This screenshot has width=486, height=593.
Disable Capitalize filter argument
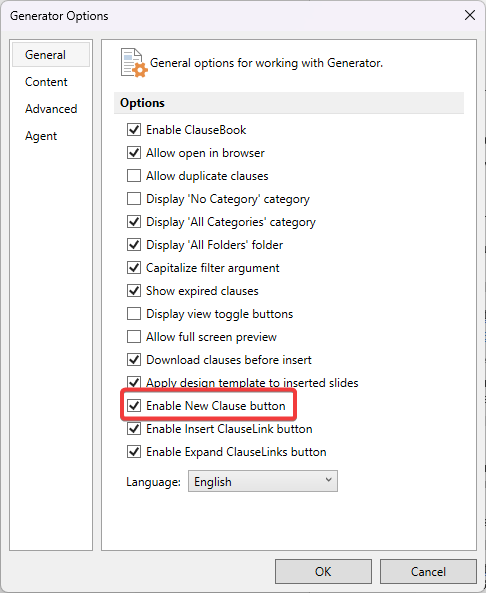tap(134, 268)
